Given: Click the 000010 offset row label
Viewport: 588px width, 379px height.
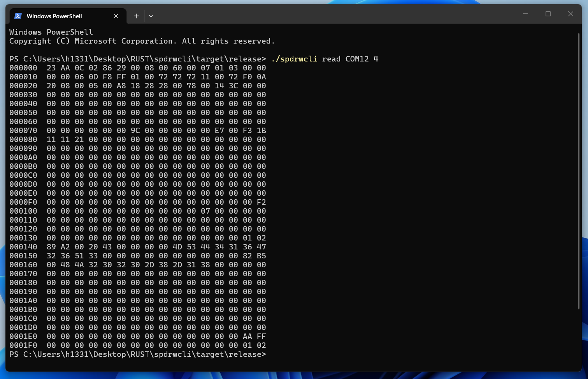Looking at the screenshot, I should 23,77.
